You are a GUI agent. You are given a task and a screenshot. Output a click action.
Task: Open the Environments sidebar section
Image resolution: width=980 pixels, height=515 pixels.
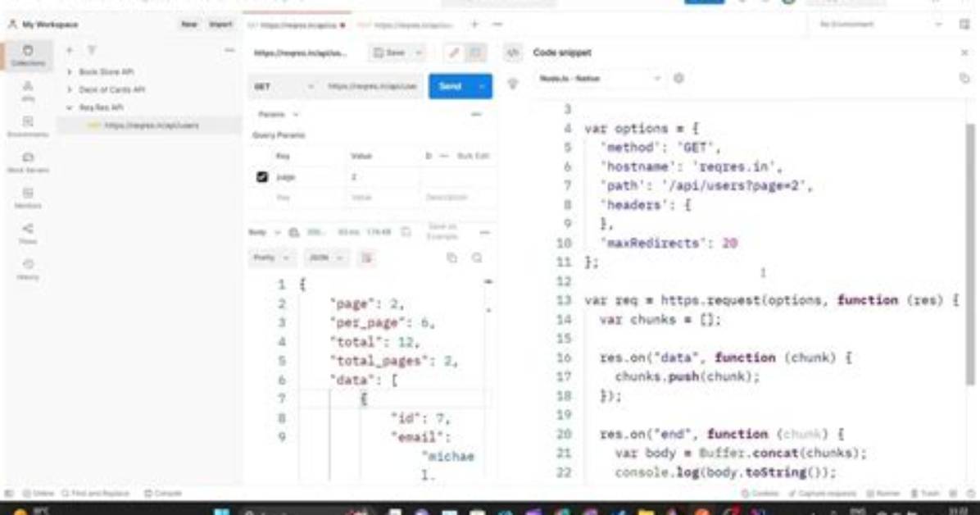[x=28, y=127]
